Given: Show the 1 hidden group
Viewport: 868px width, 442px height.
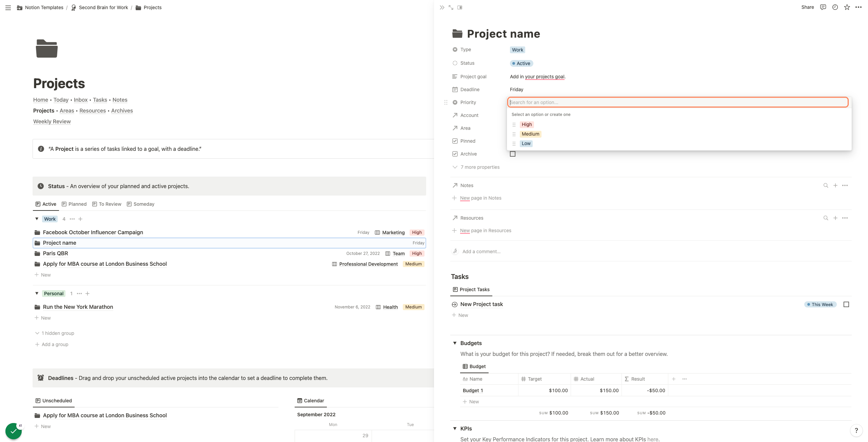Looking at the screenshot, I should [x=55, y=333].
